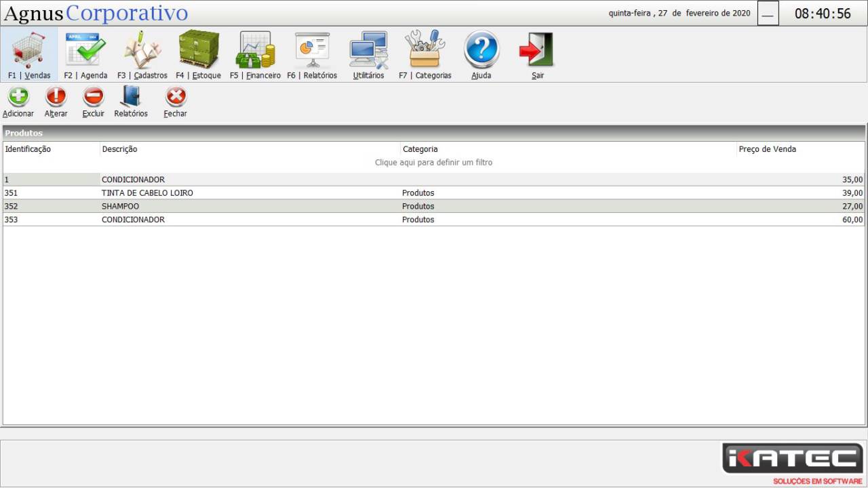Image resolution: width=868 pixels, height=488 pixels.
Task: Sort by Preço de Venda column header
Action: tap(767, 149)
